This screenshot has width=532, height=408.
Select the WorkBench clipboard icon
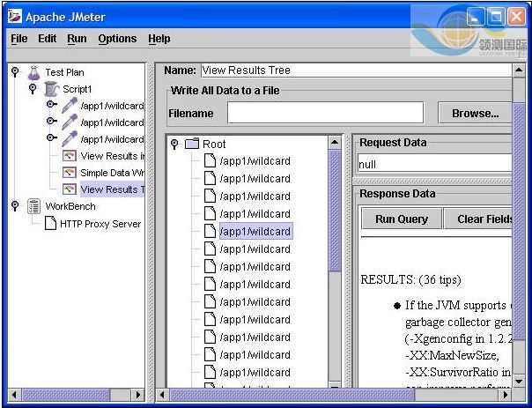(x=34, y=206)
